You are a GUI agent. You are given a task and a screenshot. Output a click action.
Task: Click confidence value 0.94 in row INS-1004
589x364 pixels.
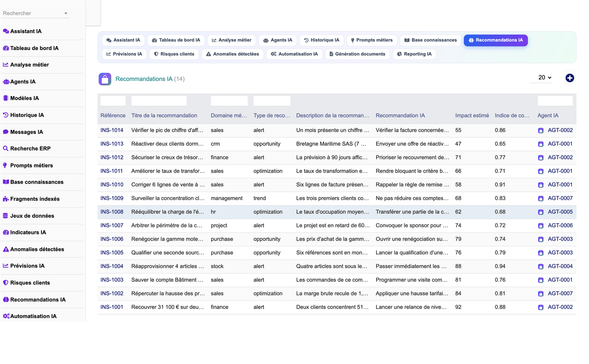(500, 266)
